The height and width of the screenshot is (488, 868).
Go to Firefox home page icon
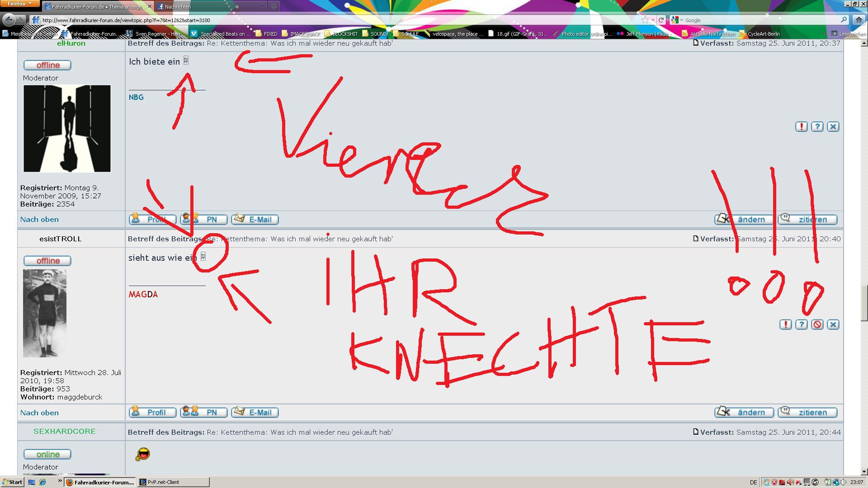(859, 20)
